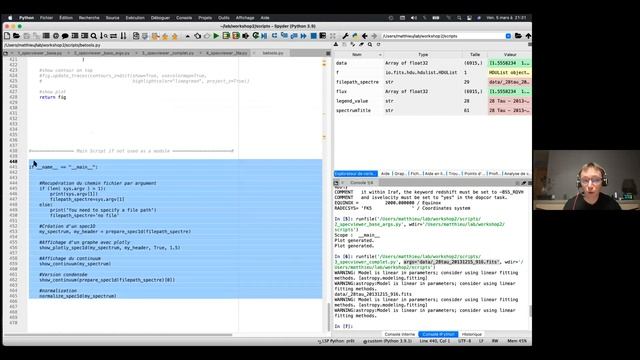This screenshot has height=360, width=640.
Task: Click the green Run file arrow
Action: [x=216, y=36]
